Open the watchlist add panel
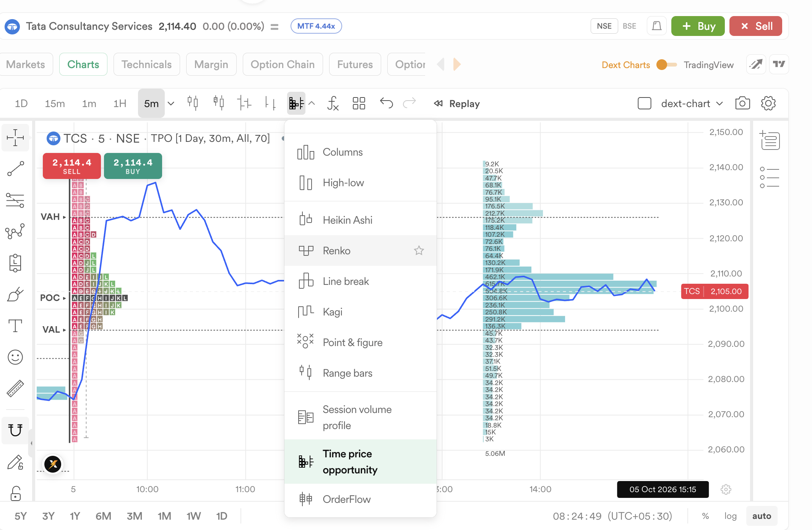Screen dimensions: 812x530 [770, 140]
